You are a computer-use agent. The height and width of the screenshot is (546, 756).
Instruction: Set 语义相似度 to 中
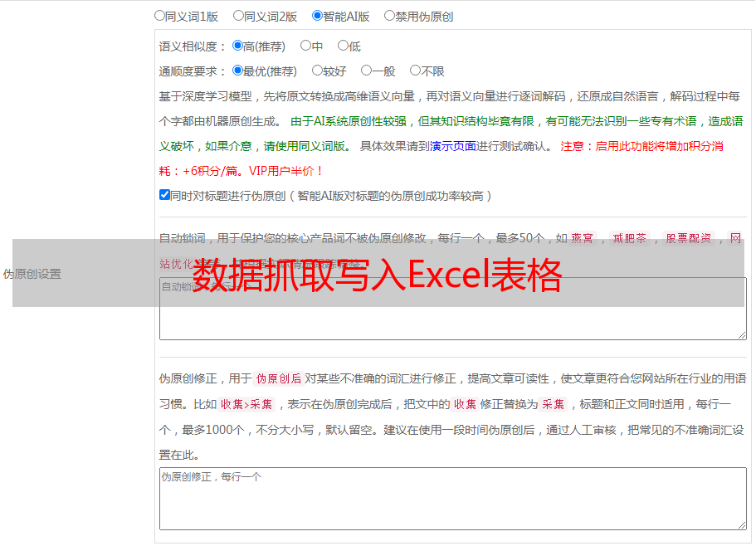[305, 46]
